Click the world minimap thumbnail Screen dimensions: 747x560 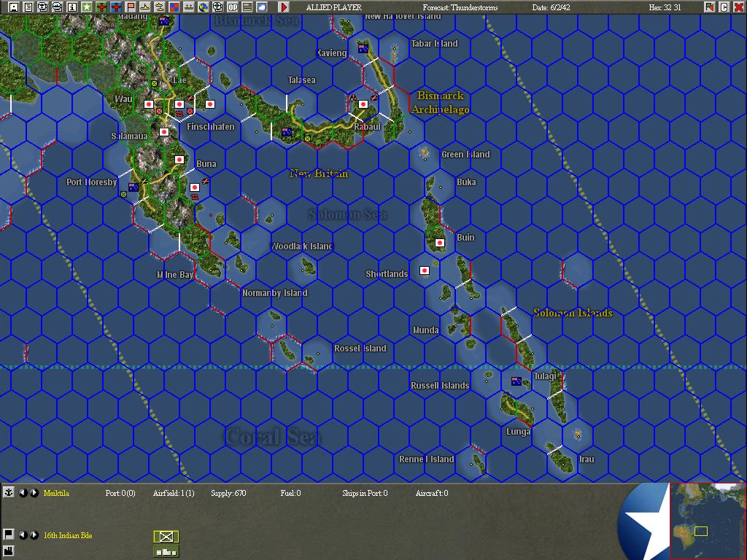pyautogui.click(x=707, y=521)
